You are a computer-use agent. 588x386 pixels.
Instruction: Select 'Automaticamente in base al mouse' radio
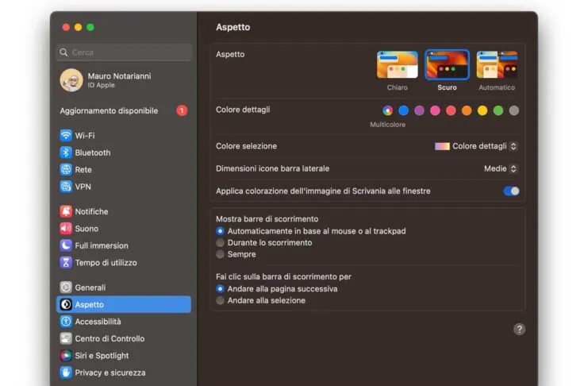(x=220, y=231)
